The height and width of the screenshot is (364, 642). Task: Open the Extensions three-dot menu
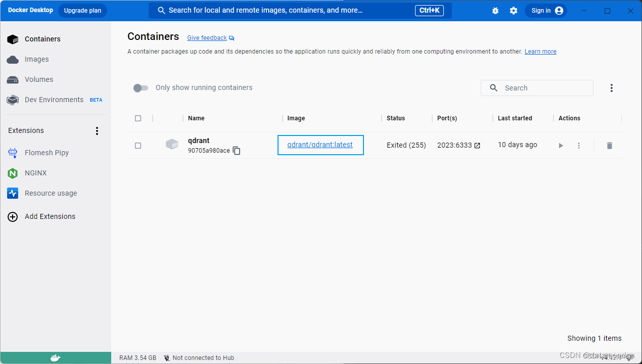[97, 130]
